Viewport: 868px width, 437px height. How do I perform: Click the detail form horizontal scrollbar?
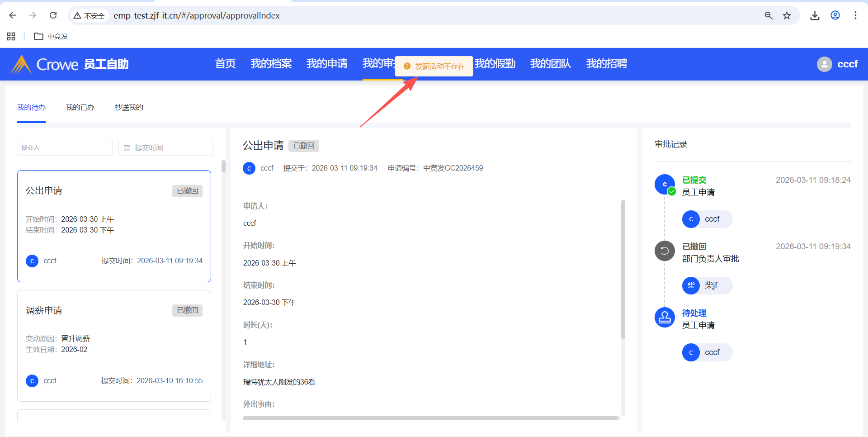430,418
